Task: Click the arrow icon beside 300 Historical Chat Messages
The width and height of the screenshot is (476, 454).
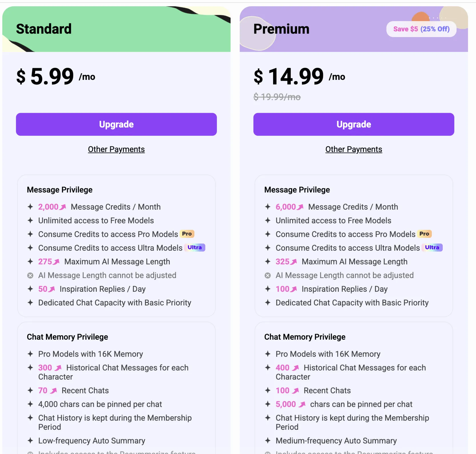Action: coord(58,368)
